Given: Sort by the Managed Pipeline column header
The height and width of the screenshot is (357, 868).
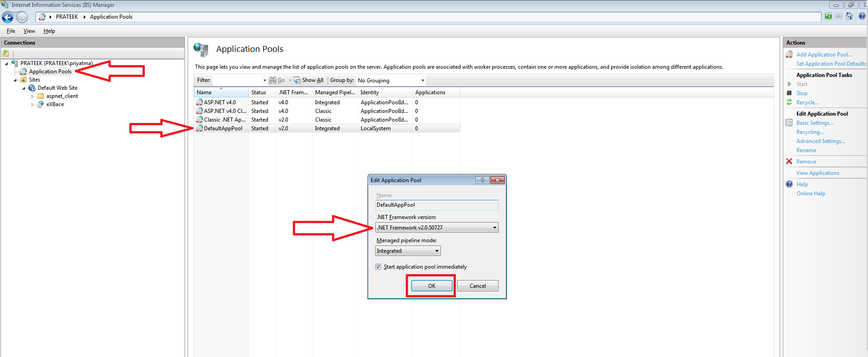Looking at the screenshot, I should click(335, 92).
